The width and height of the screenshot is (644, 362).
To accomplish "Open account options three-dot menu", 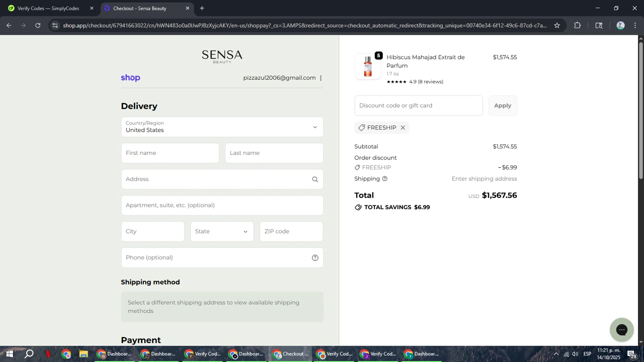I will (321, 78).
